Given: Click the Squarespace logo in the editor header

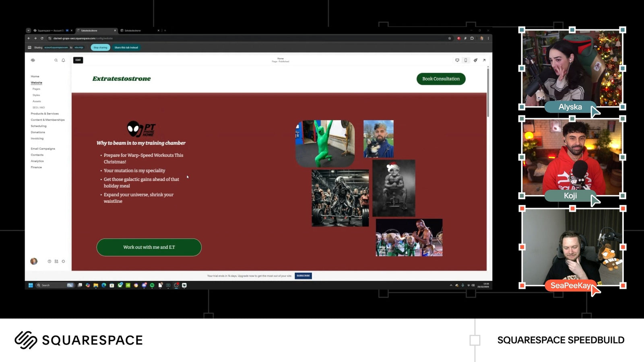Looking at the screenshot, I should (33, 60).
